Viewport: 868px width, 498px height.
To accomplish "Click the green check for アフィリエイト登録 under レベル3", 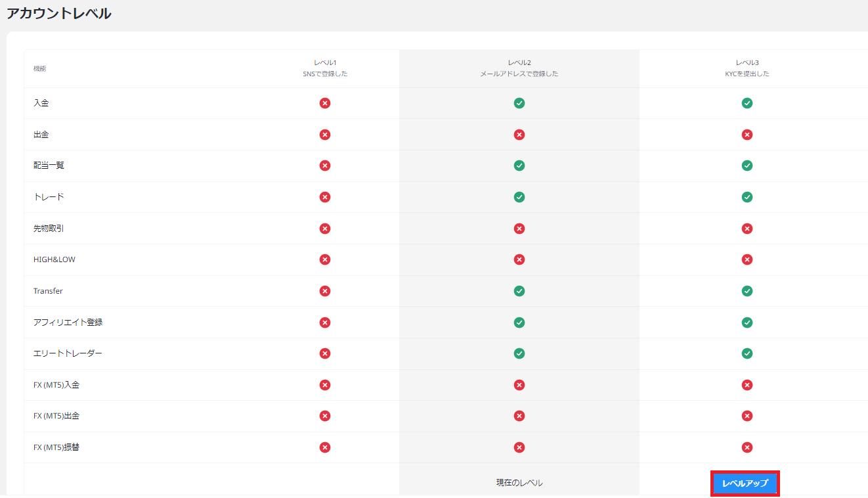I will coord(747,323).
